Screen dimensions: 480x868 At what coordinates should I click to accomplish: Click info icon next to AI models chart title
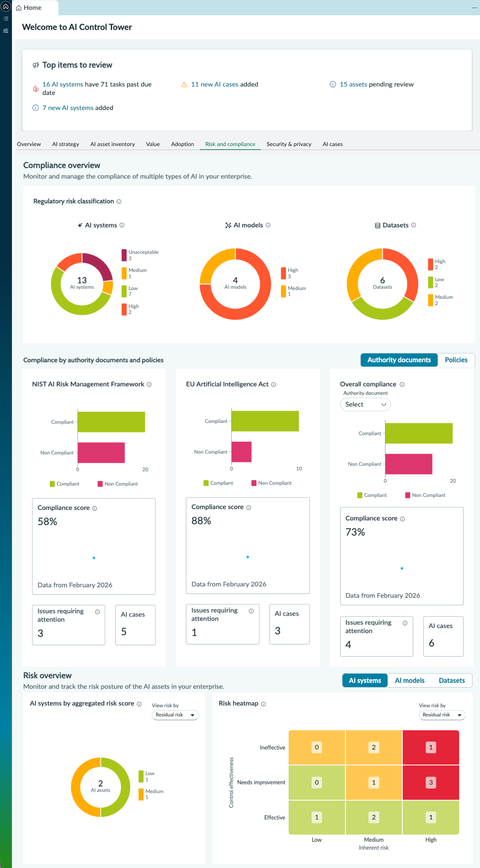tap(268, 225)
